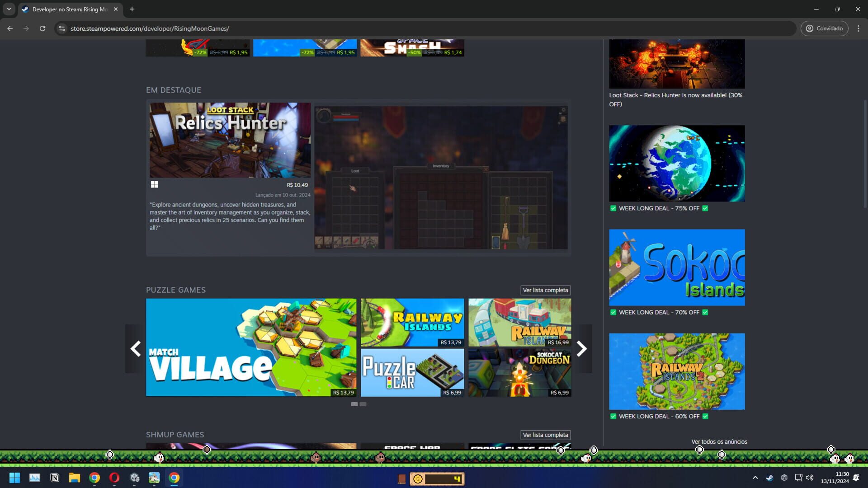Click the browser reload page icon
The width and height of the screenshot is (868, 488).
coord(43,28)
